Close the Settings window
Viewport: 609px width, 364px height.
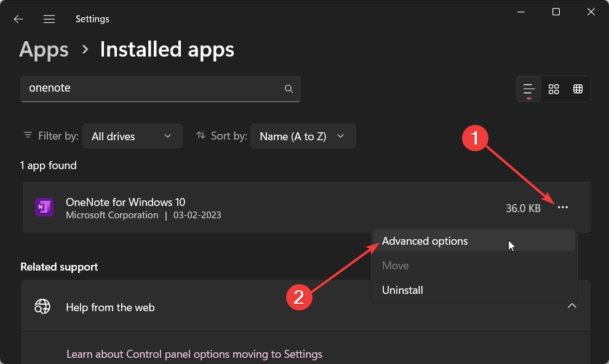[591, 12]
